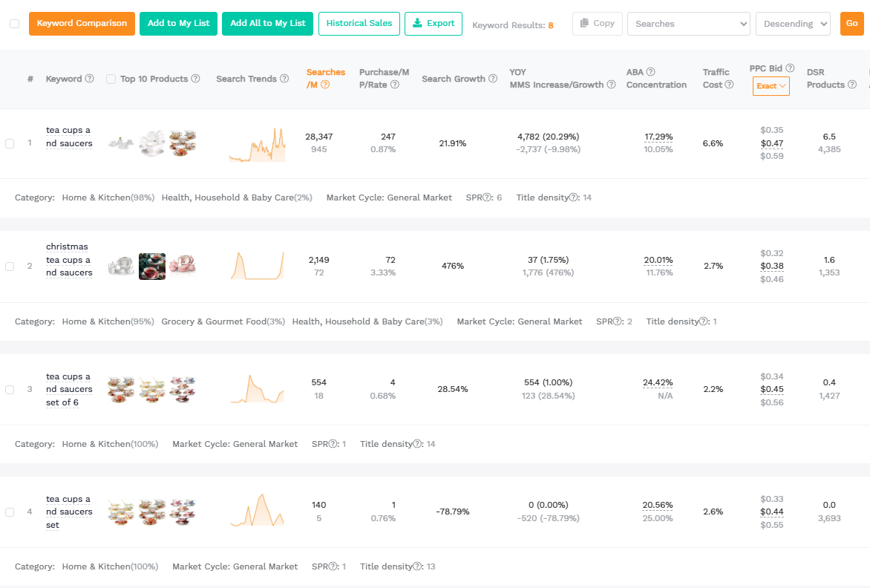
Task: Click the Copy icon beside Keyword Results
Action: (x=583, y=23)
